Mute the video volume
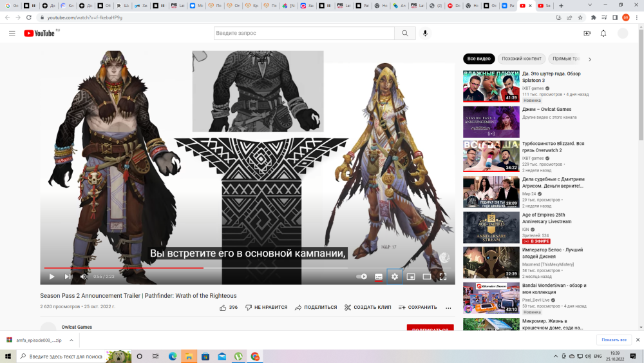The width and height of the screenshot is (644, 363). tap(84, 277)
